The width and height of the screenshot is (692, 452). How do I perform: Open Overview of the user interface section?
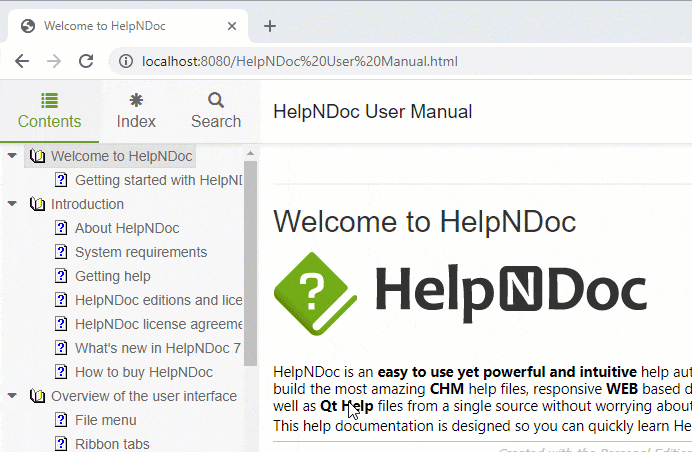click(144, 396)
